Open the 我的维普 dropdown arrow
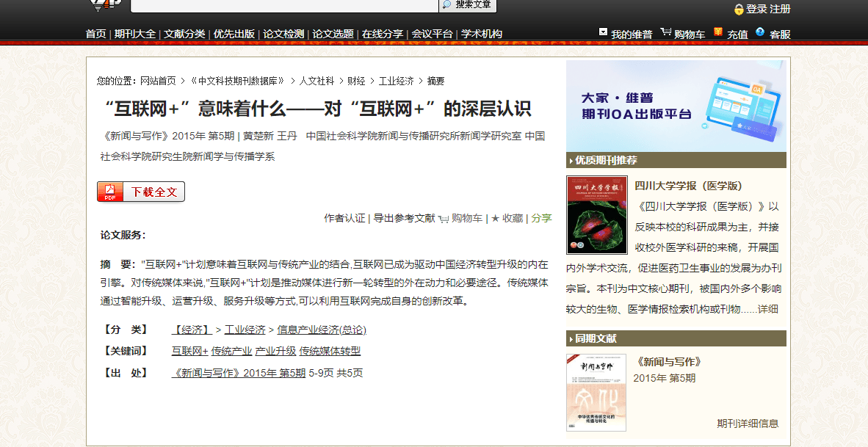Image resolution: width=868 pixels, height=447 pixels. pyautogui.click(x=603, y=32)
